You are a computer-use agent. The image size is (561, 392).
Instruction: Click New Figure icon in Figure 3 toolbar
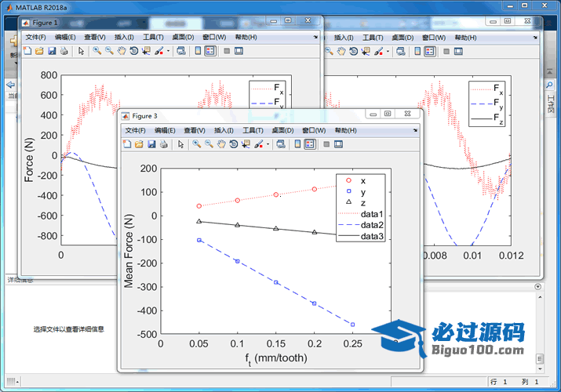[x=127, y=144]
